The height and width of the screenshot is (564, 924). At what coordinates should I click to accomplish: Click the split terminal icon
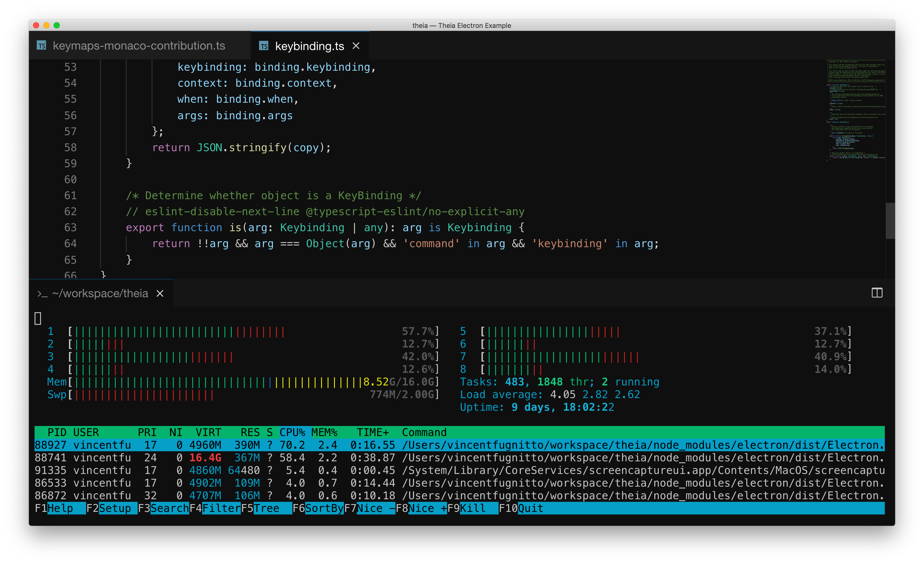coord(877,293)
